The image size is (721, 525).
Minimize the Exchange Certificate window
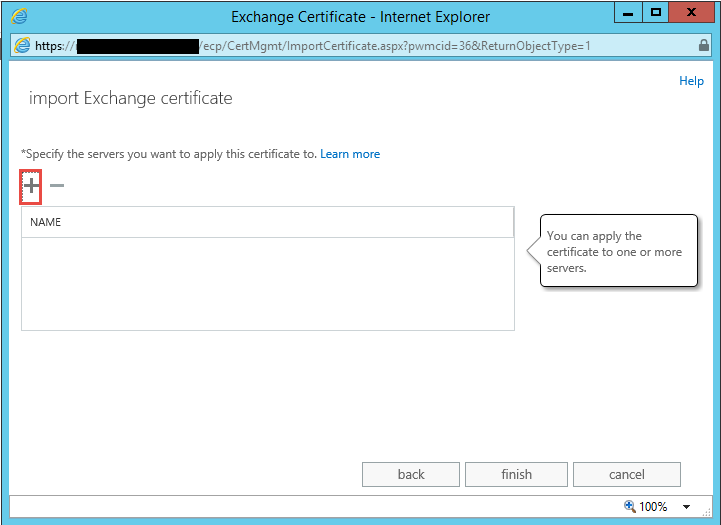point(628,12)
